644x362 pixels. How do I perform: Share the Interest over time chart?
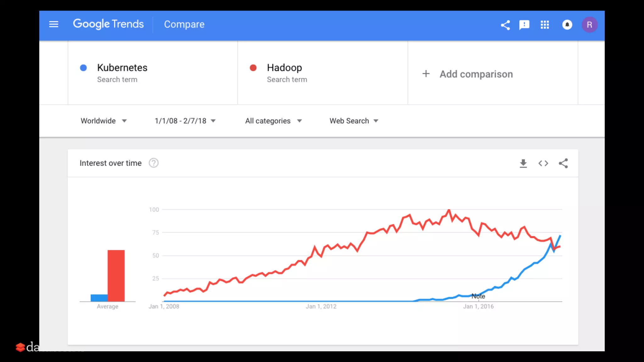click(563, 163)
